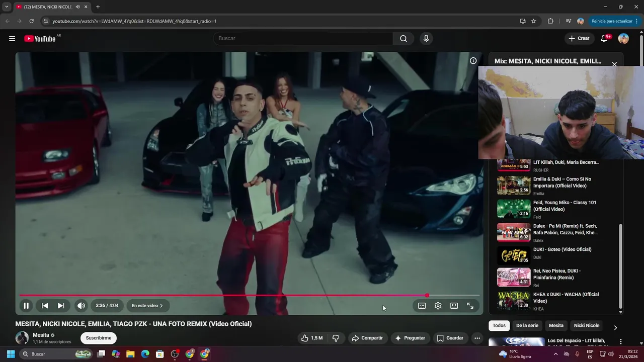Install app icon in address bar
This screenshot has width=644, height=362.
click(523, 21)
